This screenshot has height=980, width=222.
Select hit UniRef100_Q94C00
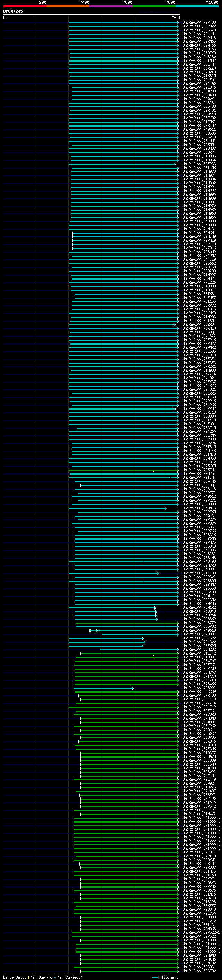199,642
